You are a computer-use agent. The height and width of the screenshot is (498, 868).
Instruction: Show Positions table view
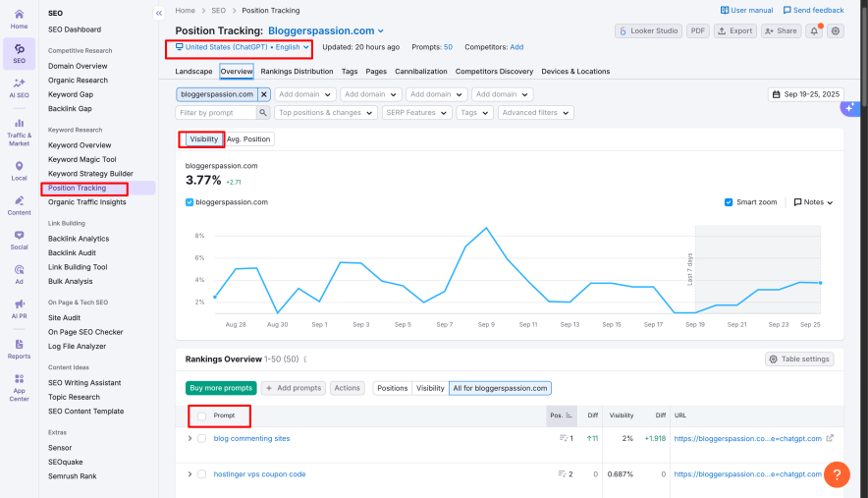[x=392, y=388]
